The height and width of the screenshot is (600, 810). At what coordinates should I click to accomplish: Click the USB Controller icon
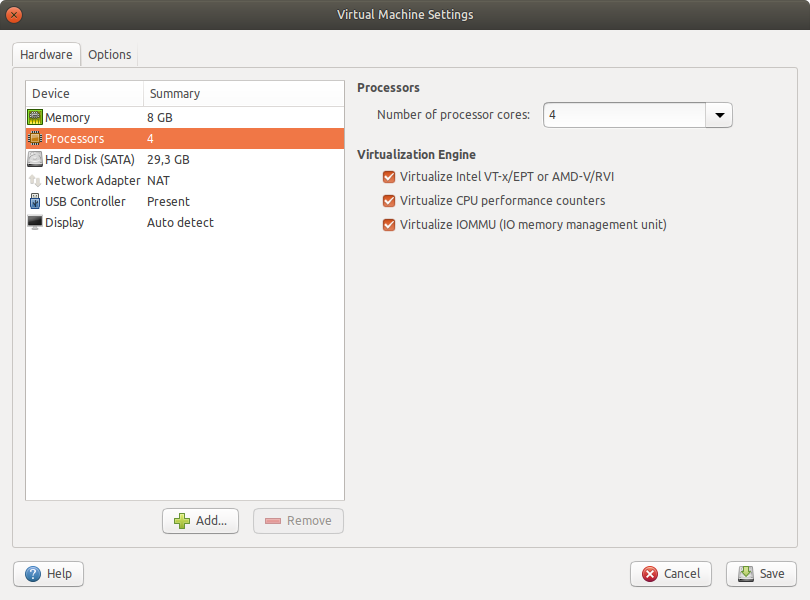[x=35, y=202]
